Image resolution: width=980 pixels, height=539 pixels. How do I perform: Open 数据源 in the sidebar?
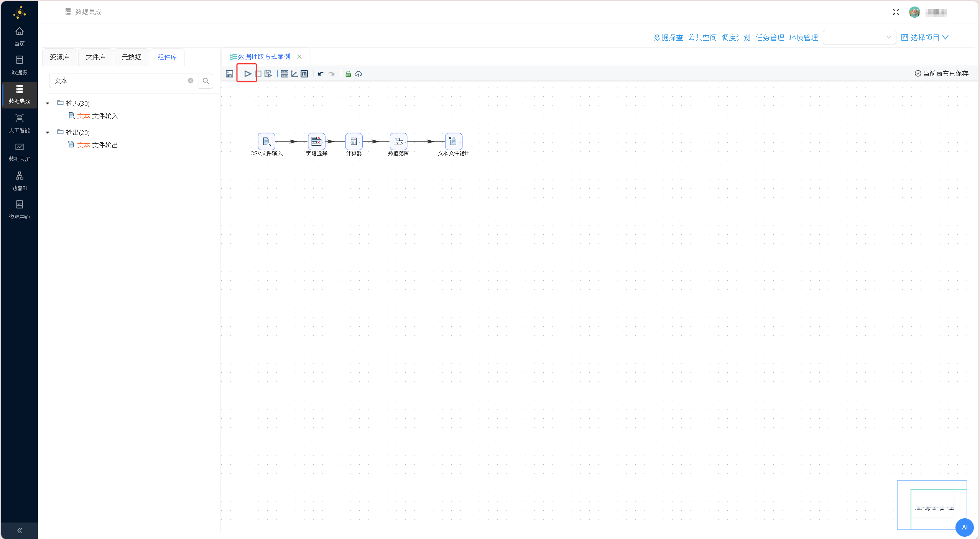[20, 66]
